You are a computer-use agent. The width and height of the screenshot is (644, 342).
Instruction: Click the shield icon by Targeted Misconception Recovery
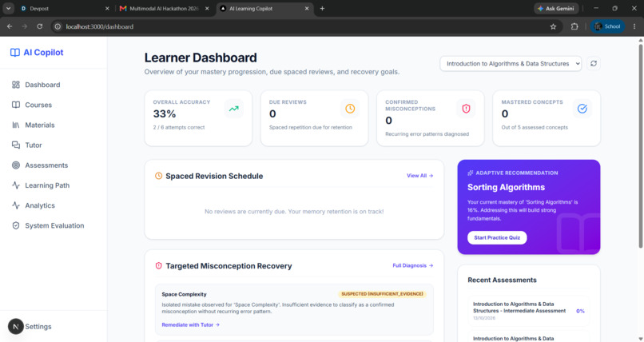point(158,265)
